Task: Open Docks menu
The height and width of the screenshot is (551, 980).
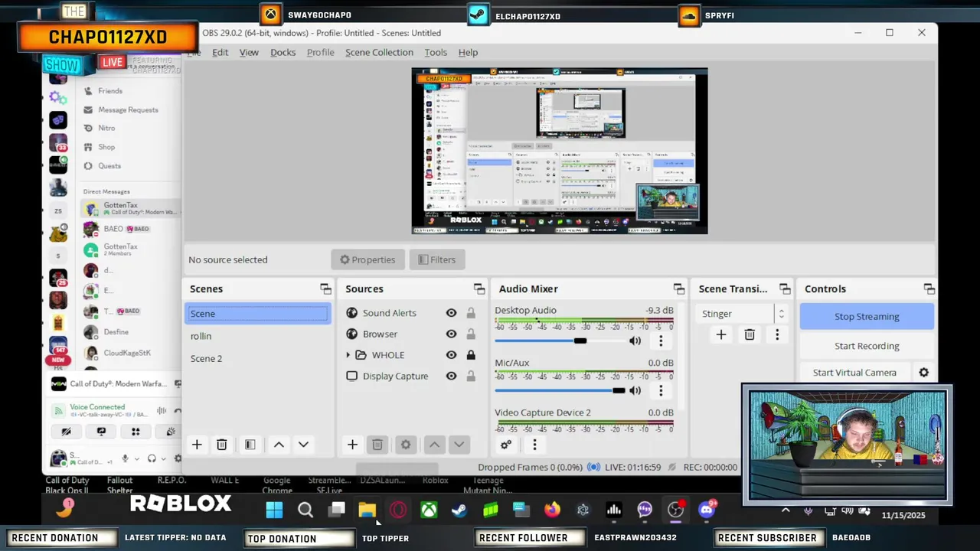Action: [x=283, y=52]
